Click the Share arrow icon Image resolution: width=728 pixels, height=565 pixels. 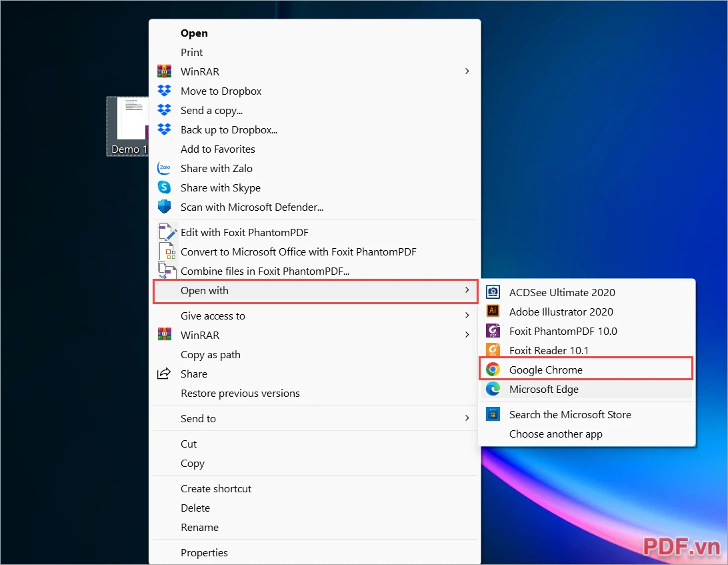pos(164,374)
